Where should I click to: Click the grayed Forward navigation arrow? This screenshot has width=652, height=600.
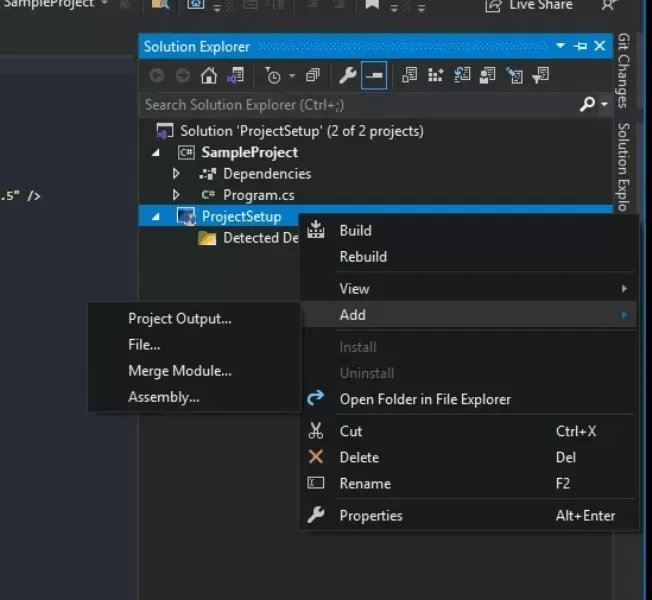coord(183,76)
